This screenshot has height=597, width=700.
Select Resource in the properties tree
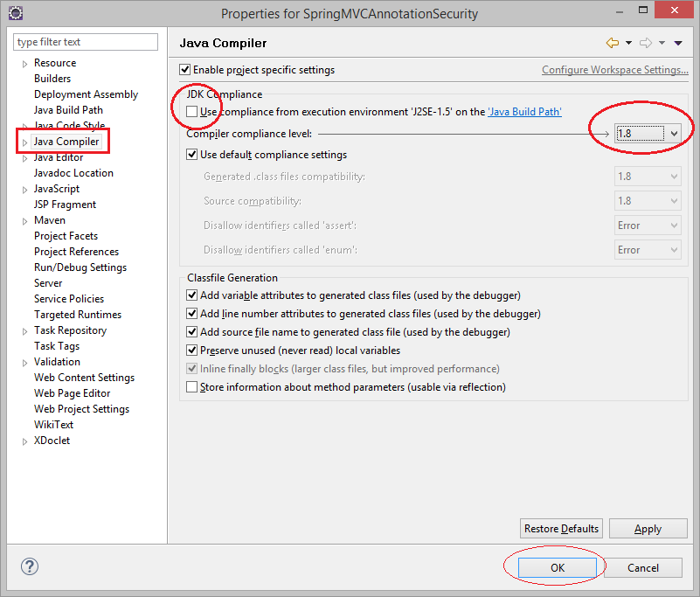click(x=55, y=63)
